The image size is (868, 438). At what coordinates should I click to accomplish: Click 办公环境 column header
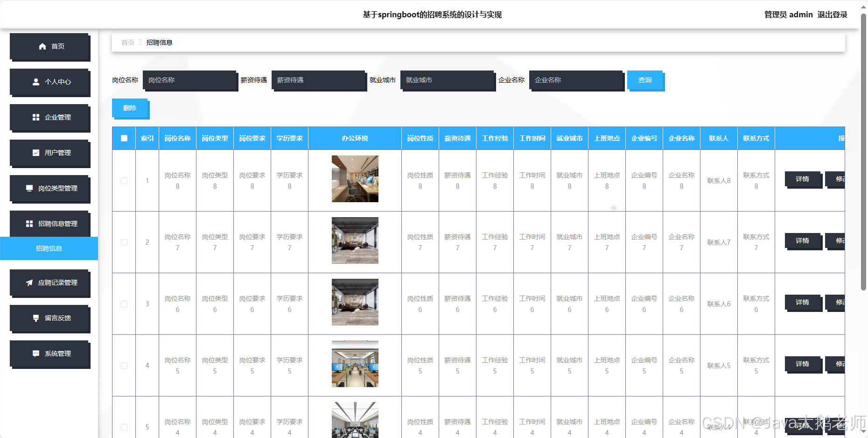pyautogui.click(x=355, y=138)
